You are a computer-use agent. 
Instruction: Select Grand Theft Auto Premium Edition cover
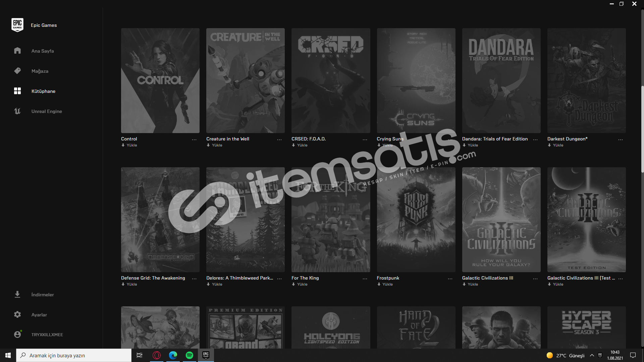pyautogui.click(x=246, y=327)
